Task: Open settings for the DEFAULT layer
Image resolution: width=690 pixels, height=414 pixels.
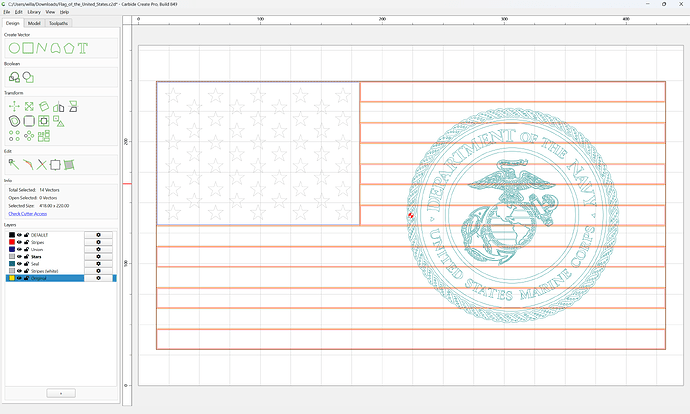Action: coord(98,235)
